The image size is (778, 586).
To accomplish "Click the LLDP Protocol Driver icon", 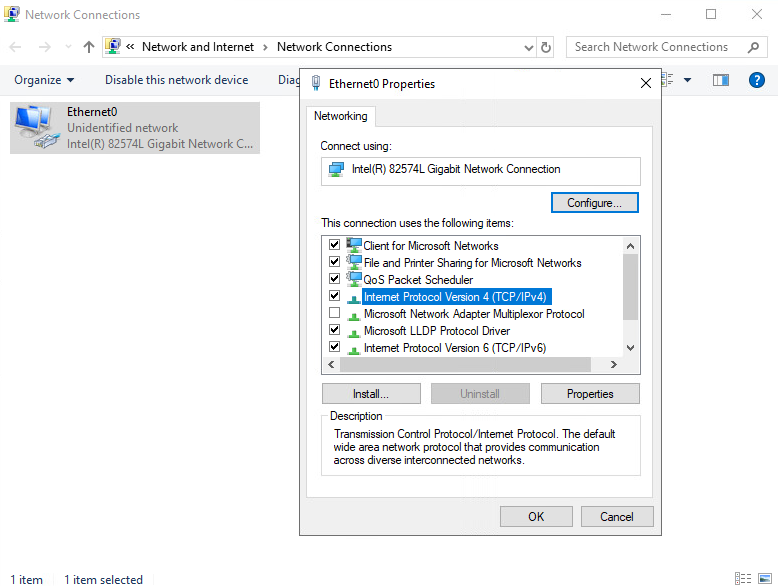I will coord(354,332).
